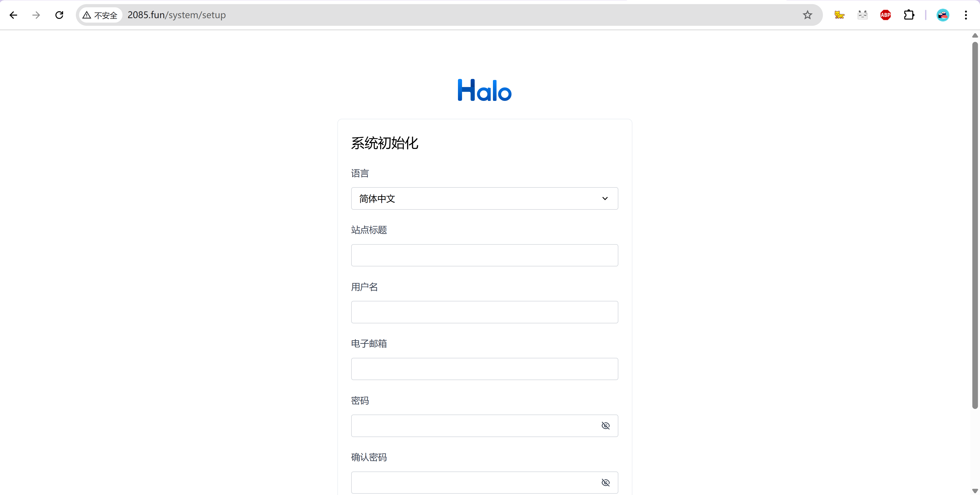Open the ABP ad blocker extension

coord(886,15)
